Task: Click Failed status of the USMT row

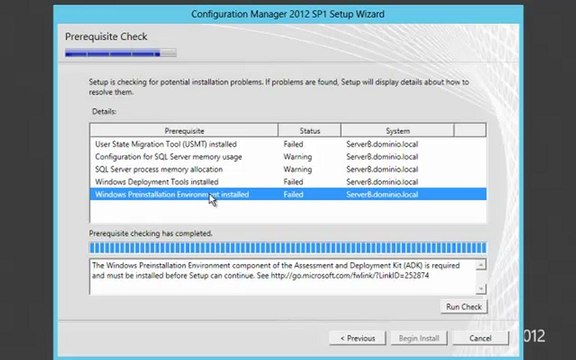Action: [293, 144]
